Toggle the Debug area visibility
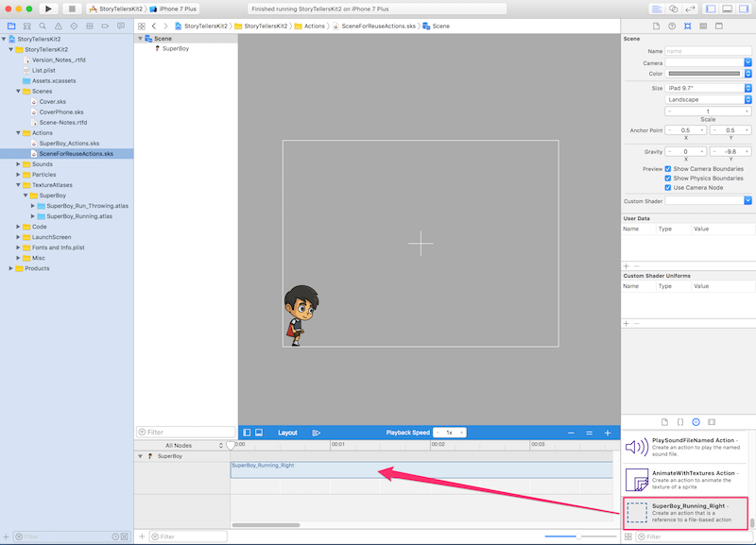Image resolution: width=756 pixels, height=545 pixels. pos(728,9)
